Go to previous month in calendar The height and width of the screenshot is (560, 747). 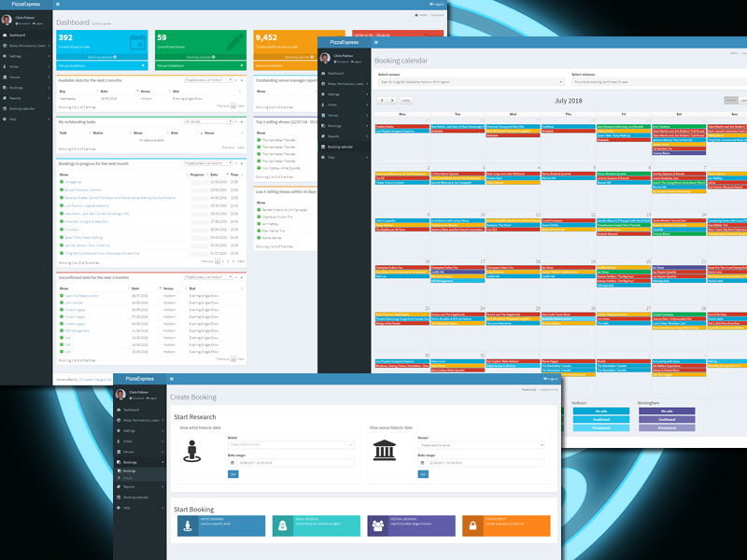point(382,101)
